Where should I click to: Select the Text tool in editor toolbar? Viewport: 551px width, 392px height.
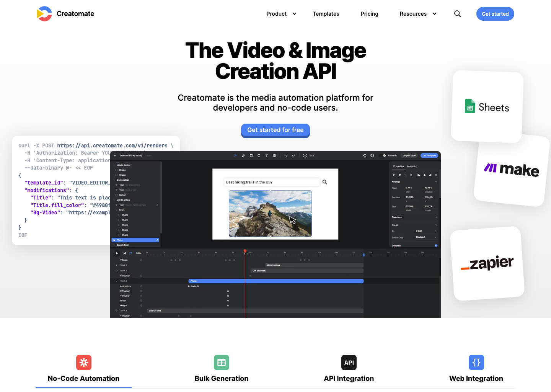[267, 156]
